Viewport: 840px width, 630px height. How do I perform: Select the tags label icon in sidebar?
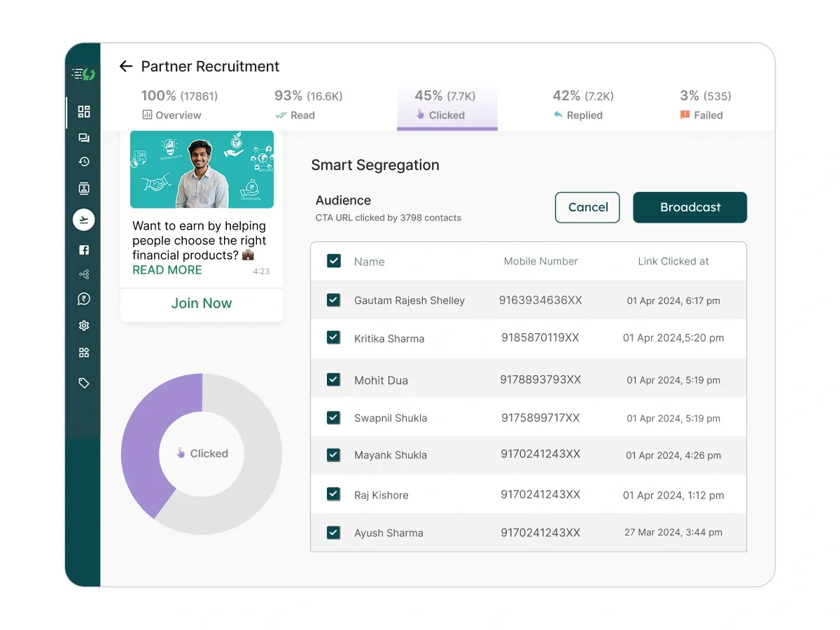click(84, 383)
